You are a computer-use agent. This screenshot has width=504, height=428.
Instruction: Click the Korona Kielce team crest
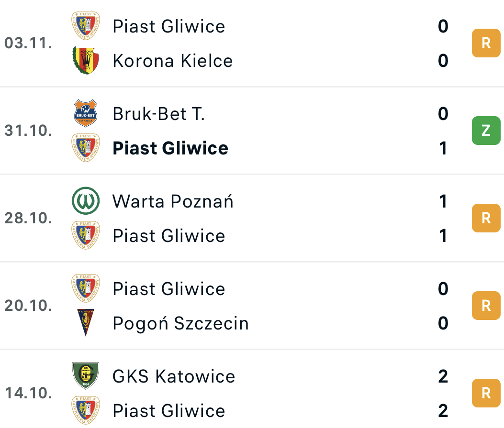(86, 61)
